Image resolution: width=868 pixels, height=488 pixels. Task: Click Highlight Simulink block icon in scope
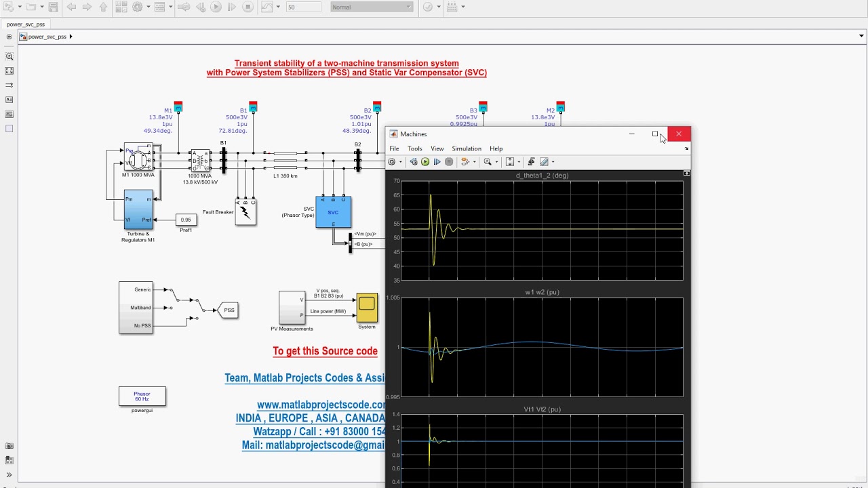coord(465,161)
